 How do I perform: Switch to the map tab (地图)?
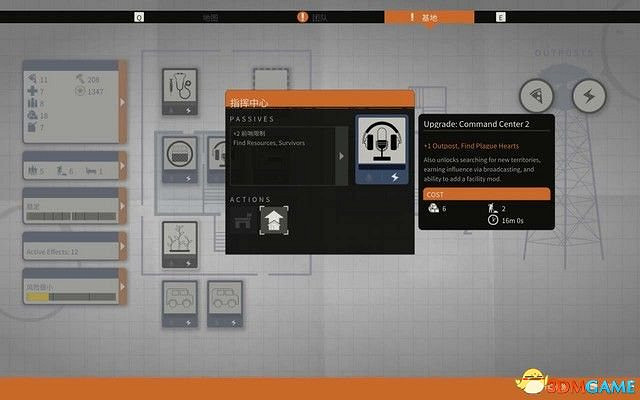[210, 17]
